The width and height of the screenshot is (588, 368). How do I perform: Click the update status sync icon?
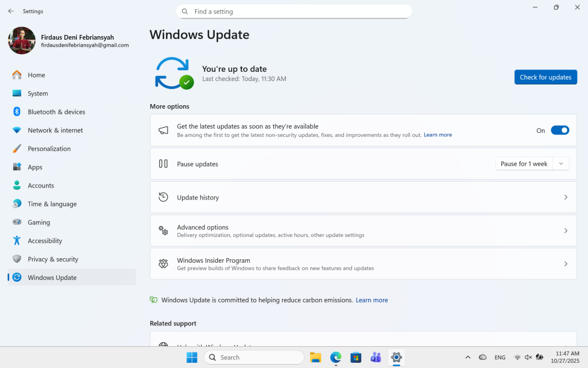(x=174, y=73)
